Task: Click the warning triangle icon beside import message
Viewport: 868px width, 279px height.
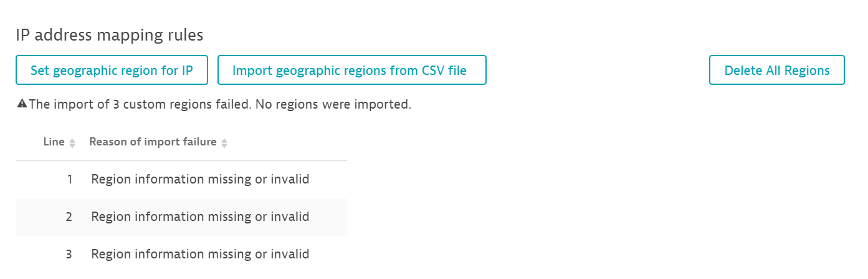Action: coord(22,104)
